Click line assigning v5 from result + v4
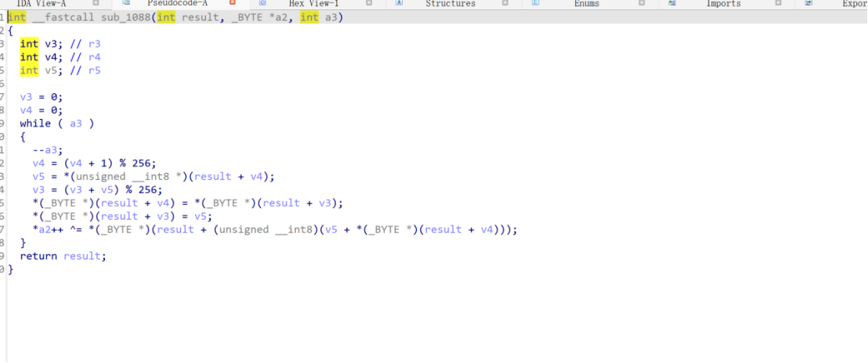The image size is (868, 363). 154,176
